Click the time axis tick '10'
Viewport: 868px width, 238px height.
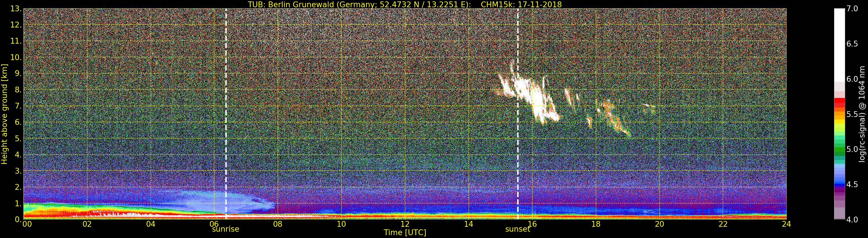coord(341,224)
